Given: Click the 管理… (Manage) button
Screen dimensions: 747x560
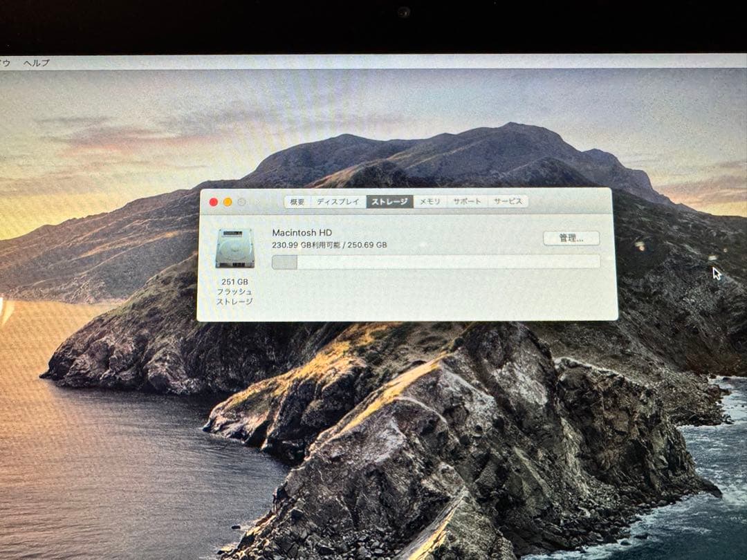Looking at the screenshot, I should [x=573, y=238].
